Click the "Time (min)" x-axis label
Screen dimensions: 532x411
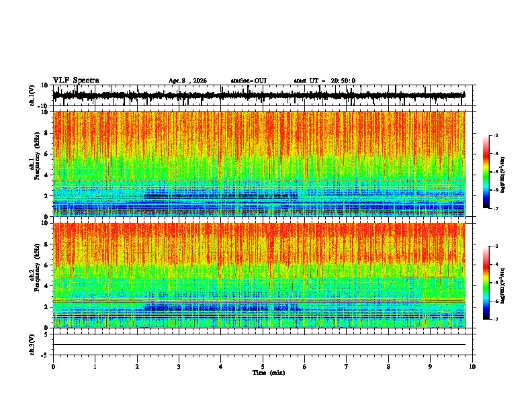(269, 373)
